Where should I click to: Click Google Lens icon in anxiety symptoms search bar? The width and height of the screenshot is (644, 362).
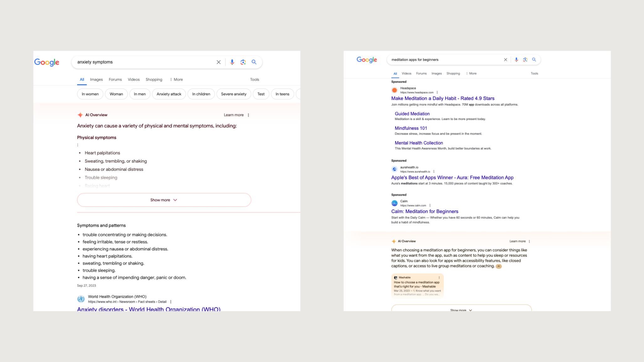pyautogui.click(x=243, y=62)
